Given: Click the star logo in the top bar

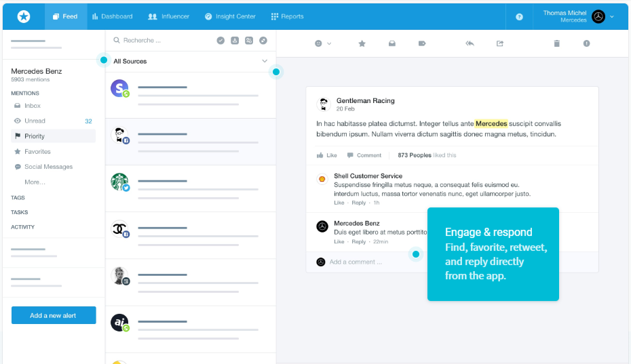Looking at the screenshot, I should click(24, 16).
